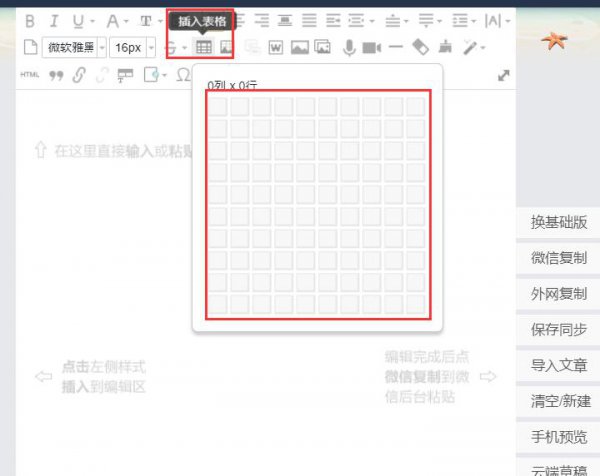Open the text effect T dropdown arrow
Viewport: 600px width, 476px height.
coord(160,21)
